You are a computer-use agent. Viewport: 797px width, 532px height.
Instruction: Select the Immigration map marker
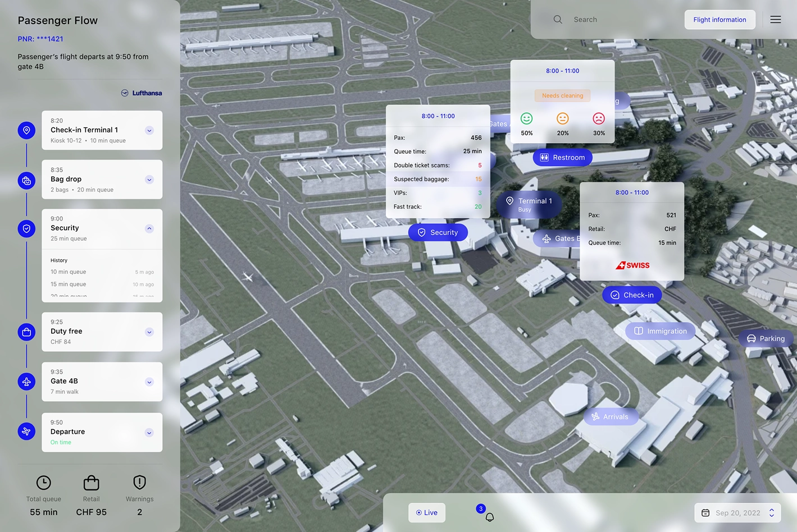pos(661,331)
